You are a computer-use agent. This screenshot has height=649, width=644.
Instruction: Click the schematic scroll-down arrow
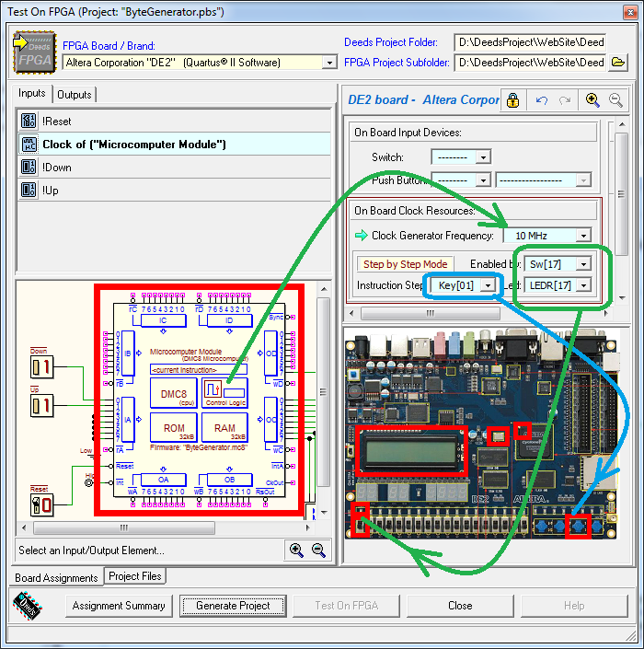pyautogui.click(x=324, y=513)
